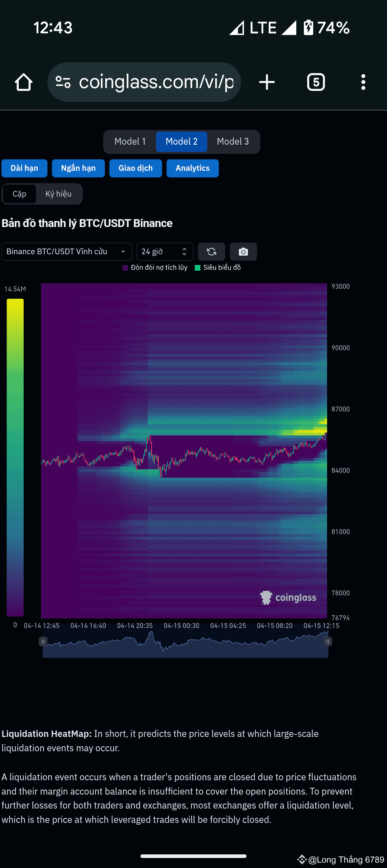
Task: Tap the LTE signal indicator
Action: click(263, 28)
